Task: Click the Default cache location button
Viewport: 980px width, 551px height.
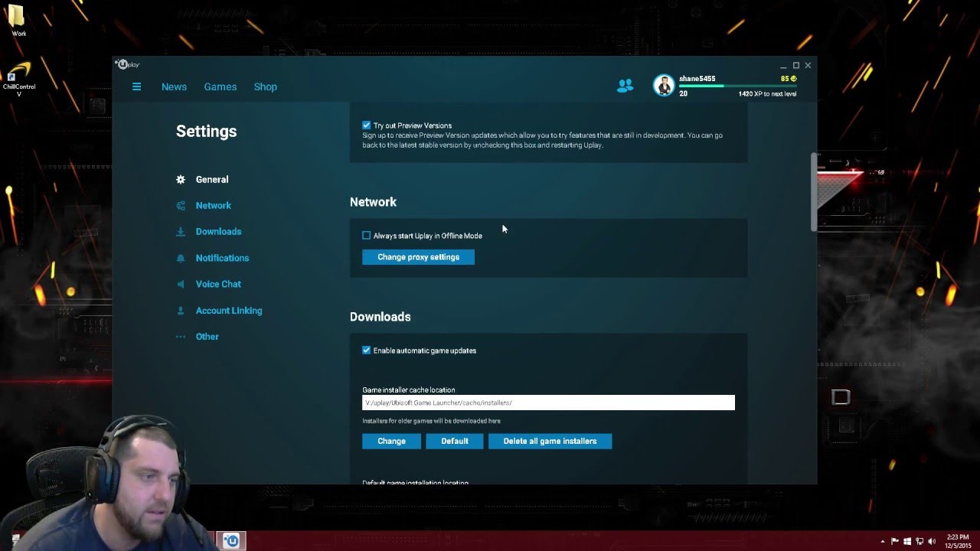Action: 455,442
